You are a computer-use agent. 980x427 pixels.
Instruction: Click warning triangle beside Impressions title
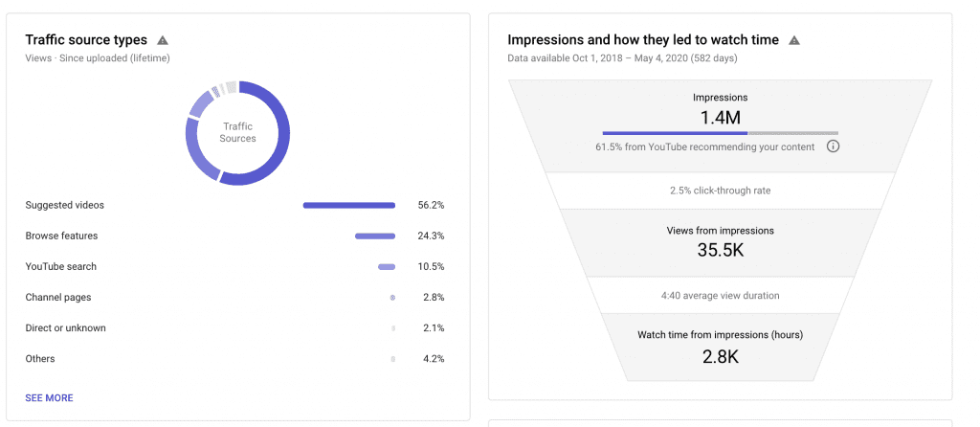[794, 40]
